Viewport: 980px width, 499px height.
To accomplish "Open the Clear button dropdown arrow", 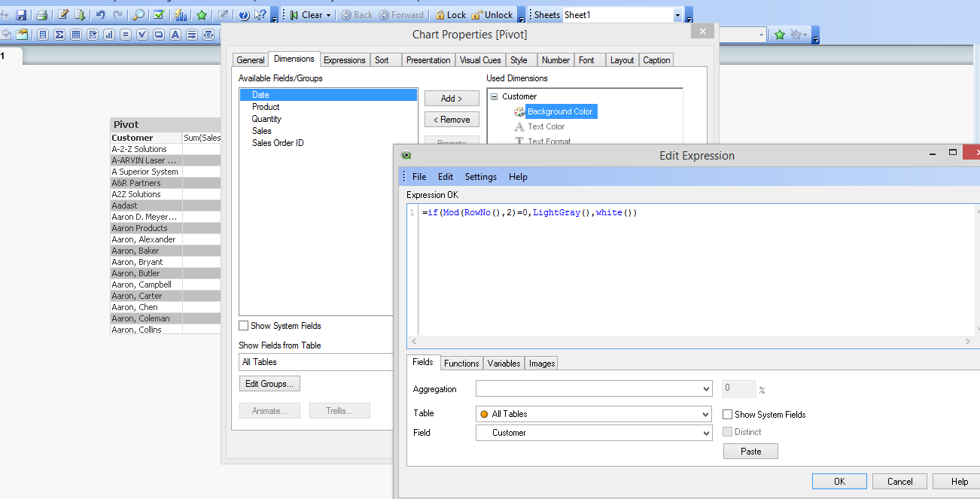I will point(328,14).
